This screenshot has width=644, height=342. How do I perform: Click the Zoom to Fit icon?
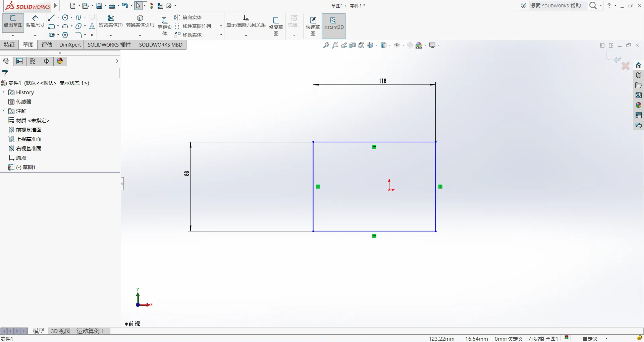pos(326,45)
